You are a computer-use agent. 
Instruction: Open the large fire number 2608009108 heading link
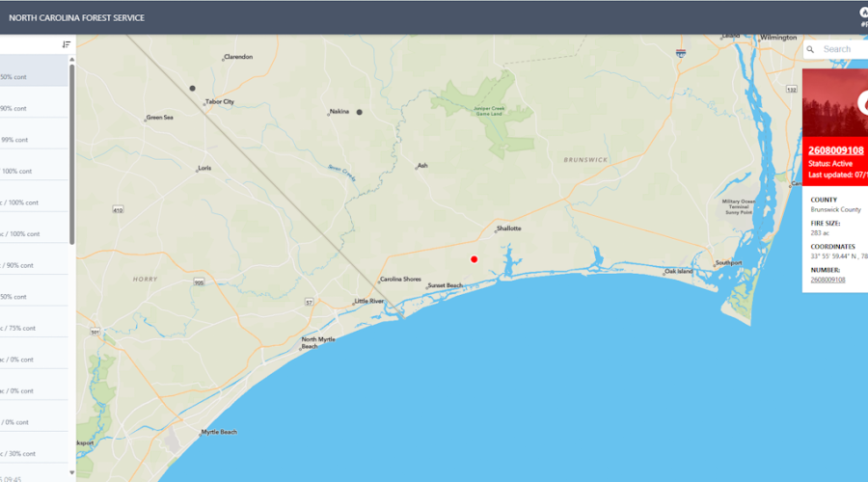pos(836,150)
